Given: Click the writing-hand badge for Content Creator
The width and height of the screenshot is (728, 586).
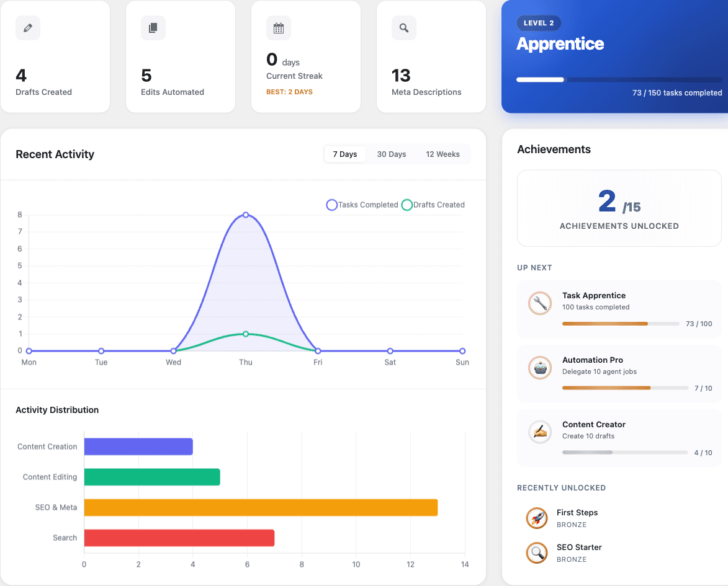Looking at the screenshot, I should pyautogui.click(x=540, y=432).
